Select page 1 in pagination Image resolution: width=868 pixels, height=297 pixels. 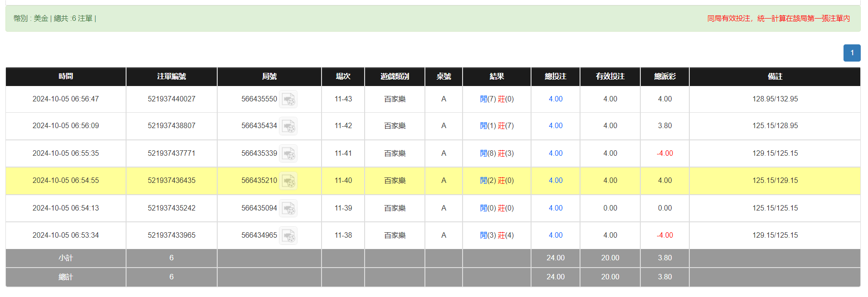click(852, 53)
